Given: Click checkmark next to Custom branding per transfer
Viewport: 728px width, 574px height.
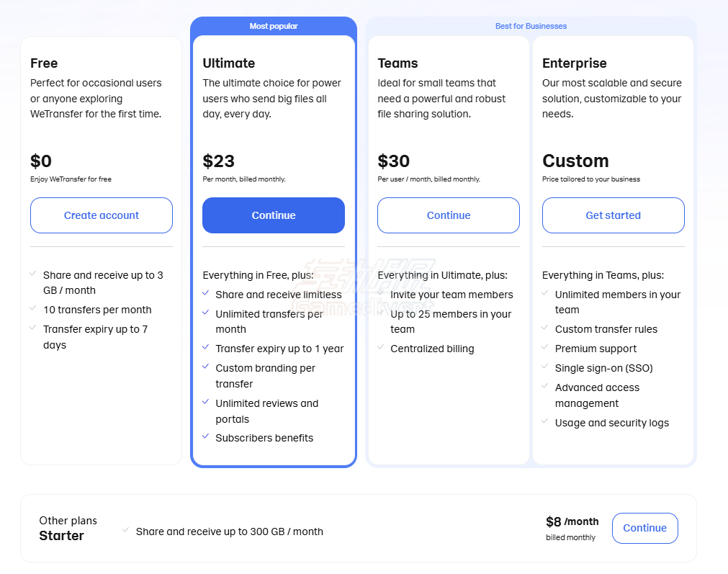Looking at the screenshot, I should click(206, 367).
